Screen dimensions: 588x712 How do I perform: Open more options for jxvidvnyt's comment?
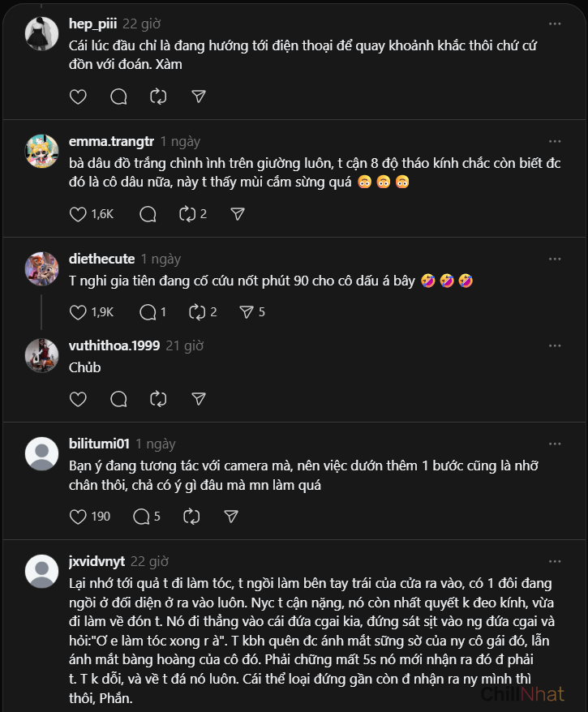coord(555,561)
